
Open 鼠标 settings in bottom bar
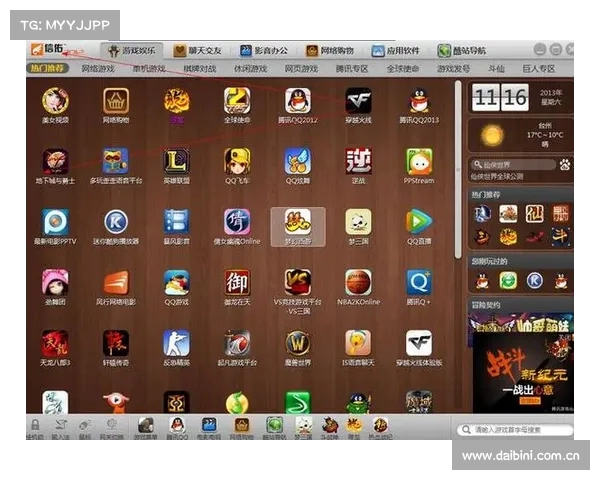click(x=85, y=428)
